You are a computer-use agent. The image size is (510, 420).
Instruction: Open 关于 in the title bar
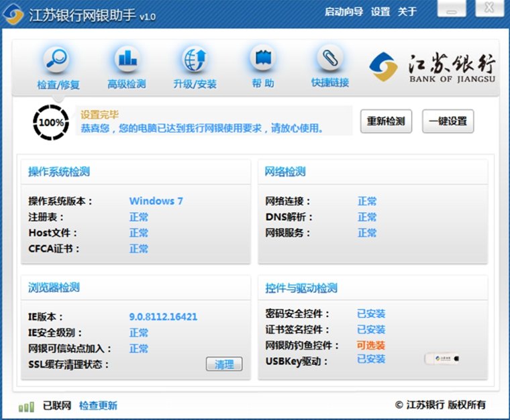407,11
